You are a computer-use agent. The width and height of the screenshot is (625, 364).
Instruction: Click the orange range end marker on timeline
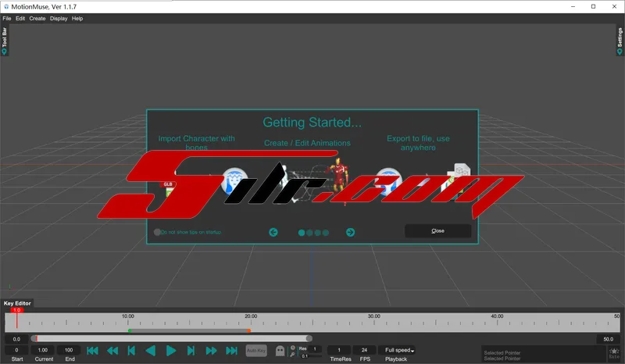248,331
